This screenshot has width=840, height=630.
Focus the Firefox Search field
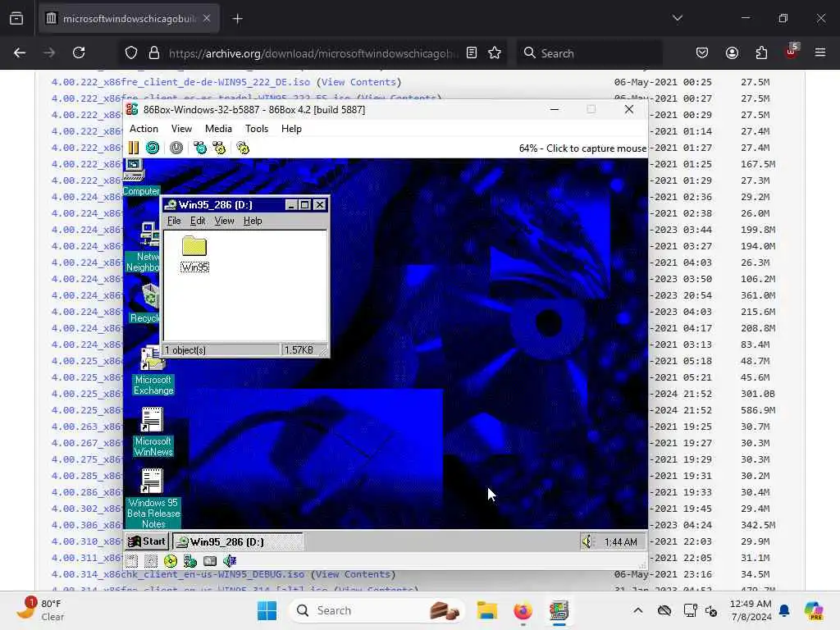(589, 53)
